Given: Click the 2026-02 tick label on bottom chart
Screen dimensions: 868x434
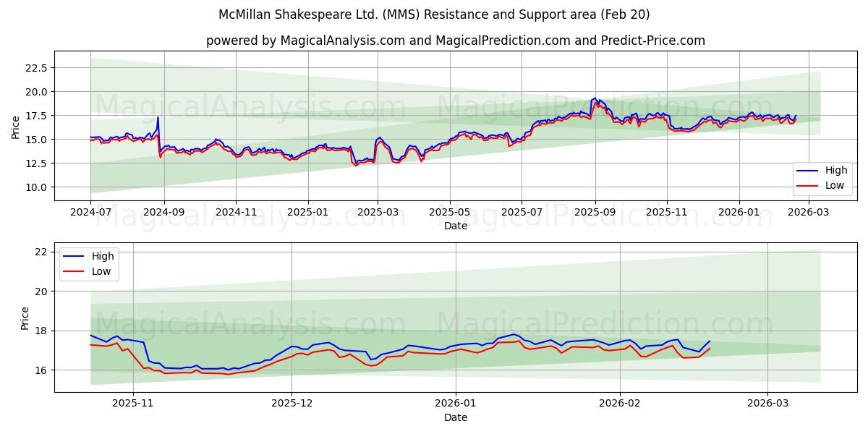Looking at the screenshot, I should 621,404.
